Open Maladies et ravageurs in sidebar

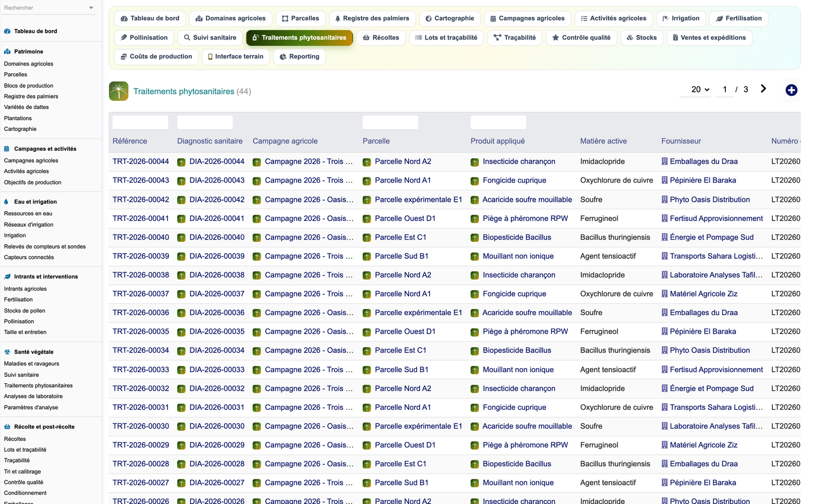pyautogui.click(x=32, y=364)
